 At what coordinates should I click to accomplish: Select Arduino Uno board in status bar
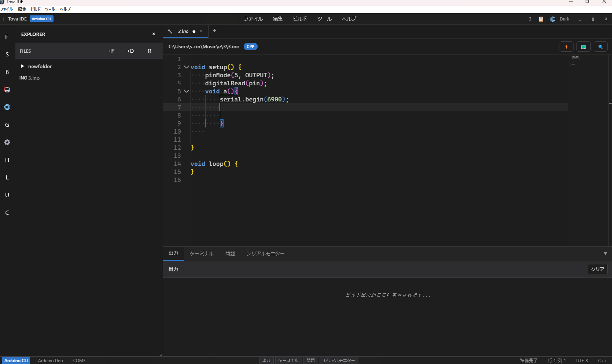tap(51, 361)
